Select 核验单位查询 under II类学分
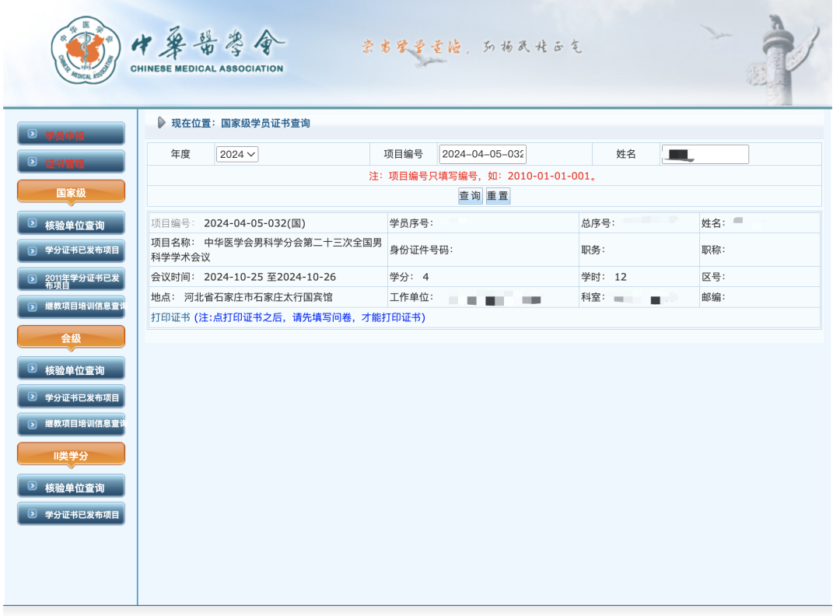 [x=70, y=485]
